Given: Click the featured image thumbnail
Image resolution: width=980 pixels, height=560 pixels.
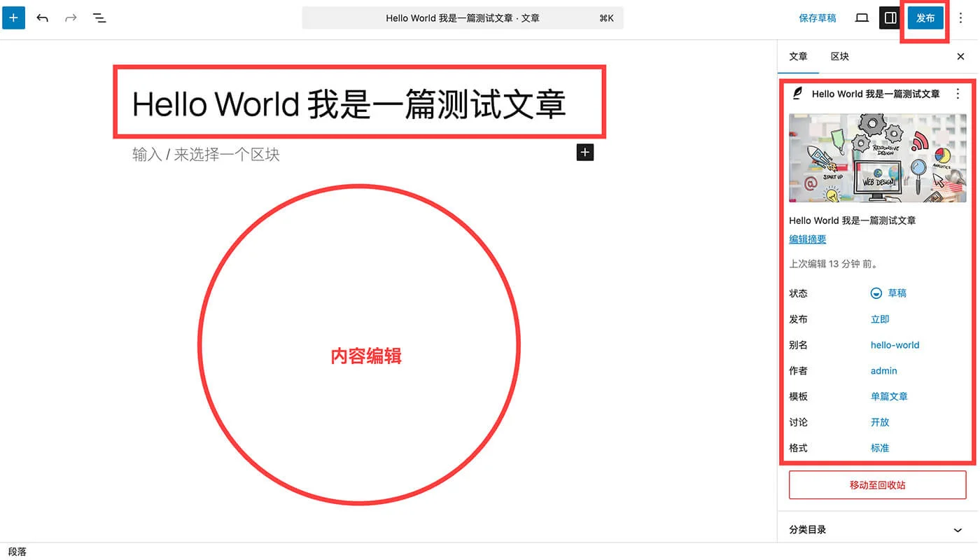Looking at the screenshot, I should pos(878,157).
